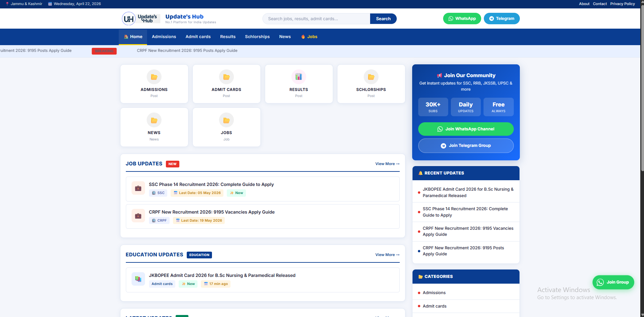Click Join WhatsApp Channel button
The image size is (644, 317).
point(466,129)
